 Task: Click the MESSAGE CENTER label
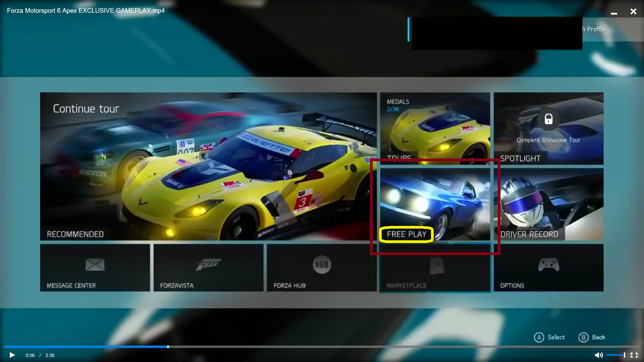point(71,286)
